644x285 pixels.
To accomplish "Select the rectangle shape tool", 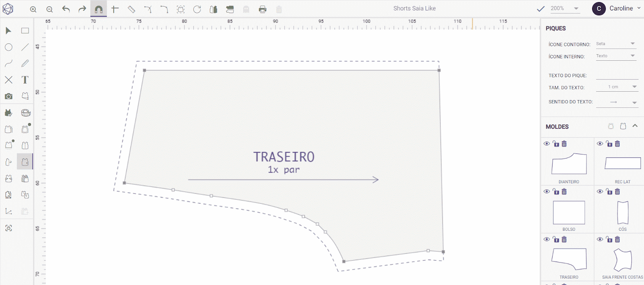I will click(x=25, y=31).
